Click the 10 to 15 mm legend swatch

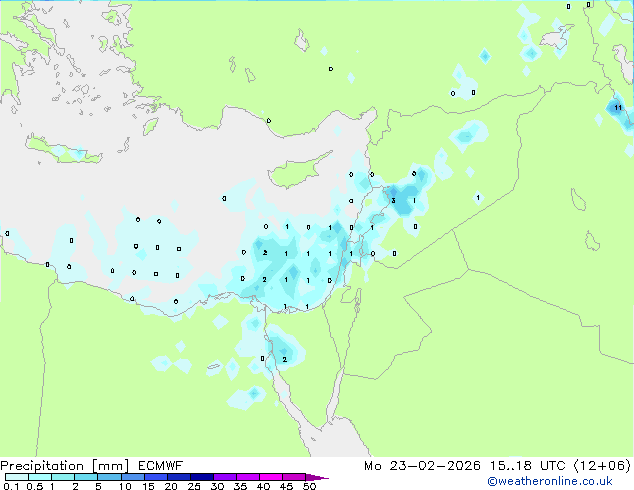click(132, 477)
